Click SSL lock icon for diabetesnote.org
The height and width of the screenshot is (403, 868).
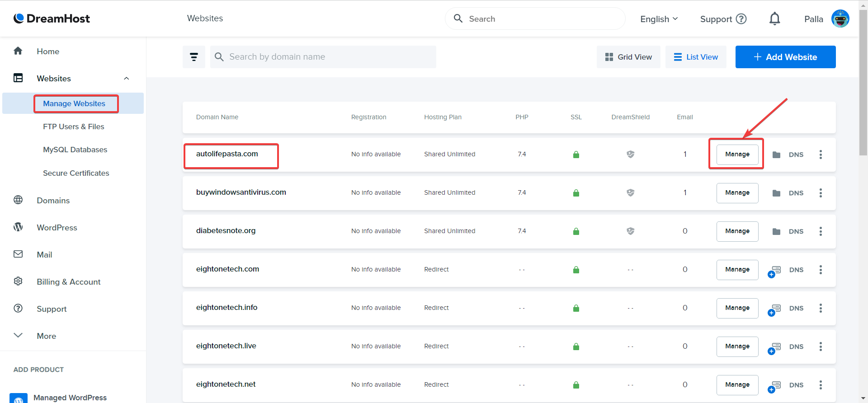click(x=576, y=231)
